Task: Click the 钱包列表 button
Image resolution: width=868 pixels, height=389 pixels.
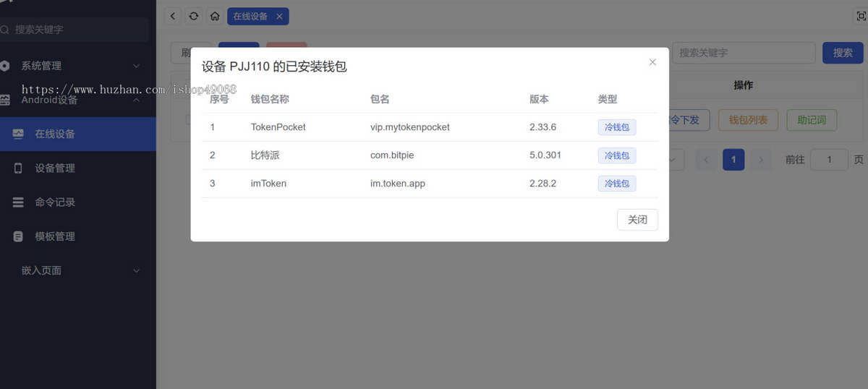Action: [x=748, y=120]
